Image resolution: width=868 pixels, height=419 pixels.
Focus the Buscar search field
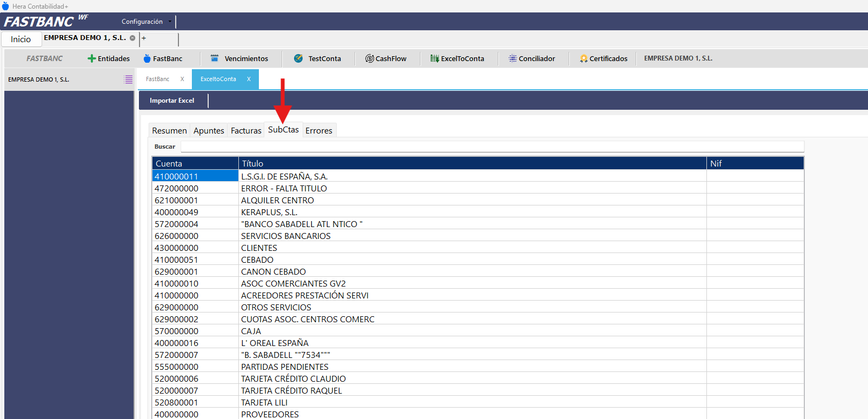(492, 147)
